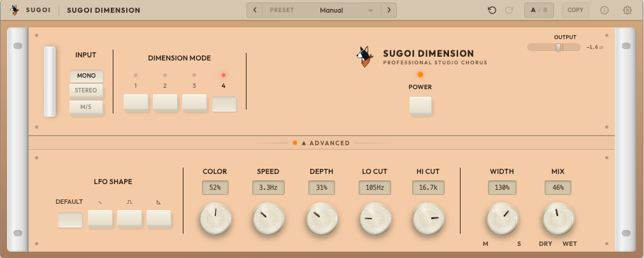Go to the previous preset arrow

point(255,10)
